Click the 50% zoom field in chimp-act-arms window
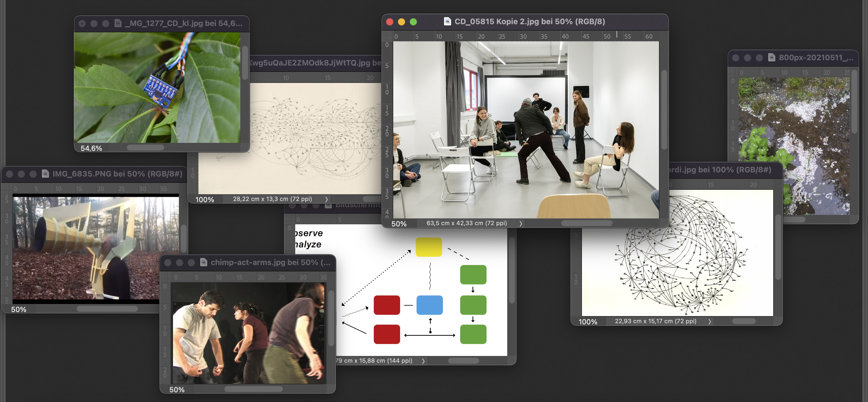This screenshot has height=402, width=868. [x=177, y=390]
